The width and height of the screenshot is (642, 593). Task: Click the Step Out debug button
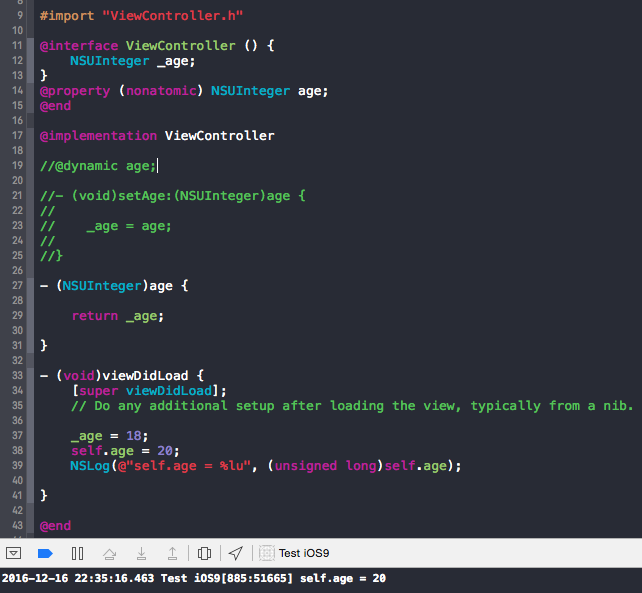tap(172, 553)
